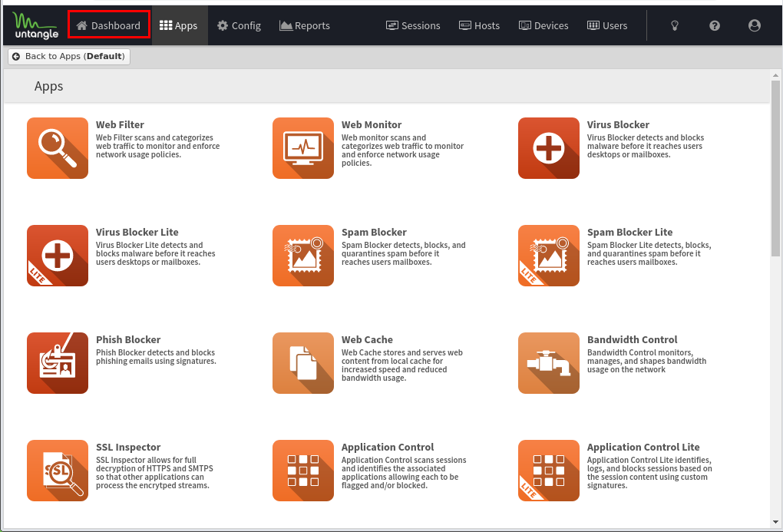
Task: Open the Devices page
Action: coord(543,25)
